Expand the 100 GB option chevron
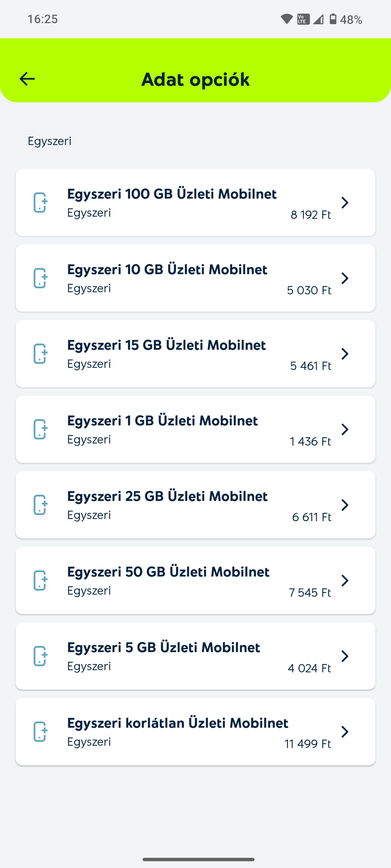 point(345,202)
